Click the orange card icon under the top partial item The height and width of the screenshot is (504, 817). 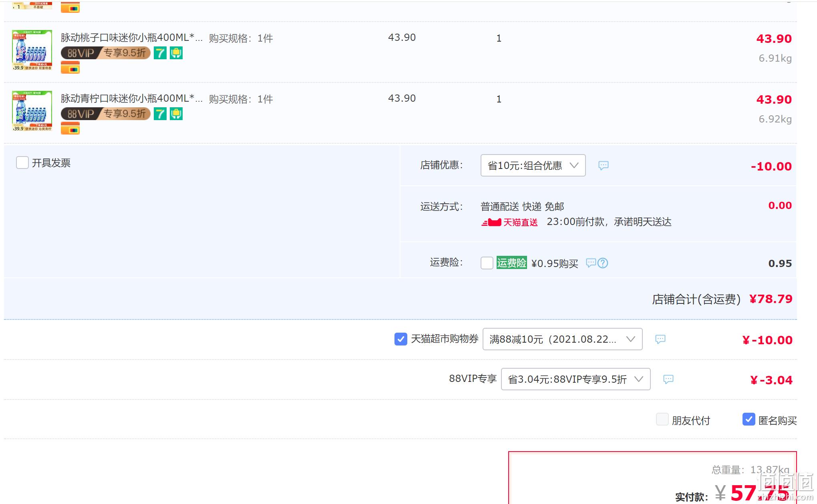click(x=70, y=7)
